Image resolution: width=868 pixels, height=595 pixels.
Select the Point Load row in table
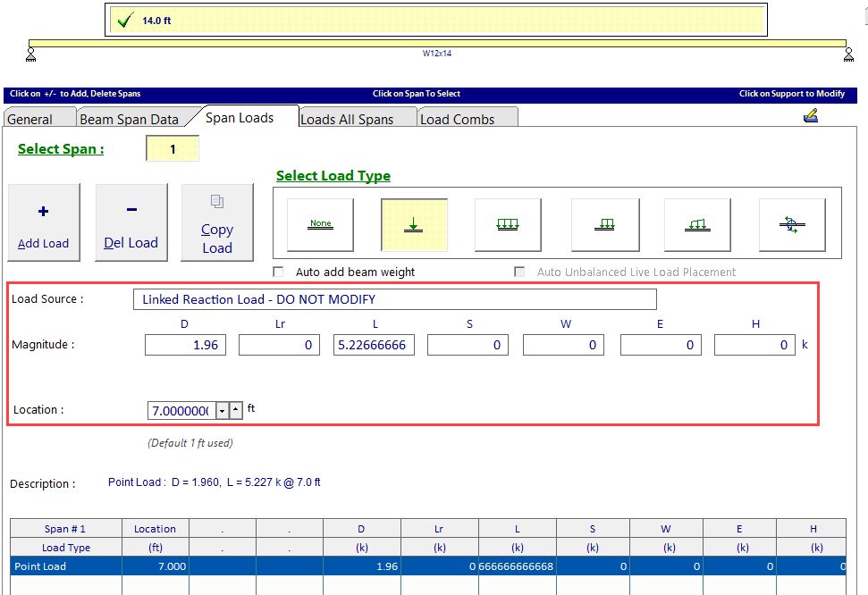click(428, 566)
